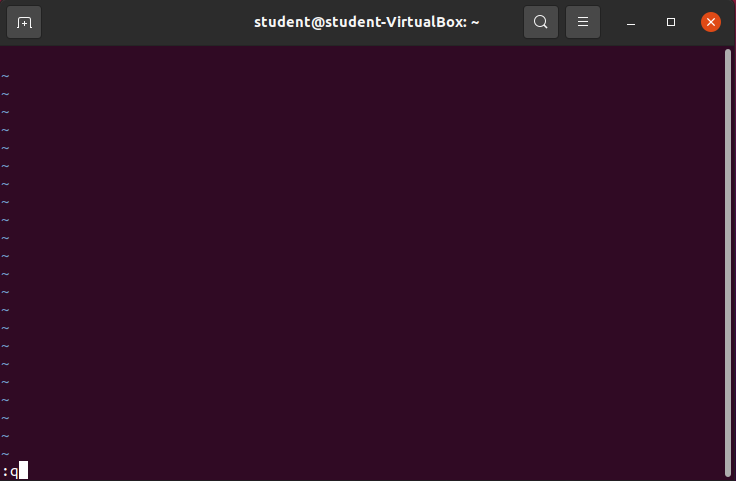This screenshot has width=736, height=481.
Task: Click the bottom end of the scrollbar
Action: coord(728,473)
